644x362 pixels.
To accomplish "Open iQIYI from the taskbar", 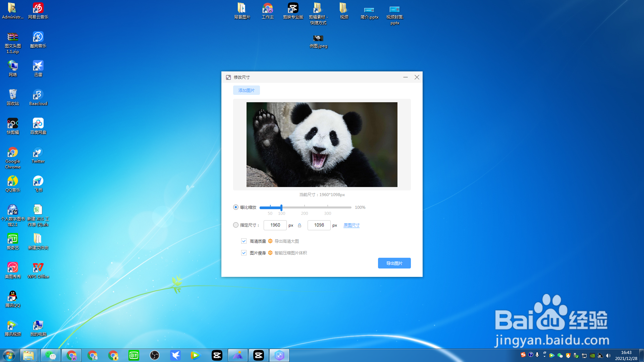I will click(x=134, y=355).
